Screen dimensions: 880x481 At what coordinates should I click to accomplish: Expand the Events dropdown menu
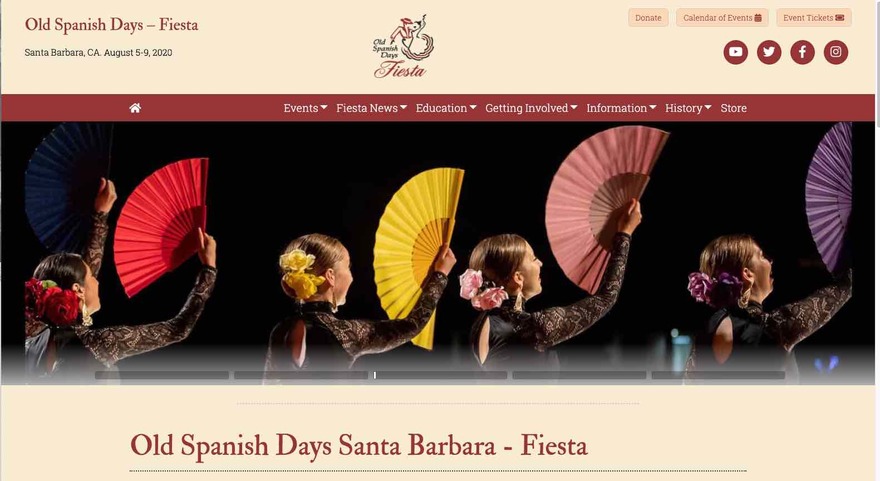(x=305, y=108)
